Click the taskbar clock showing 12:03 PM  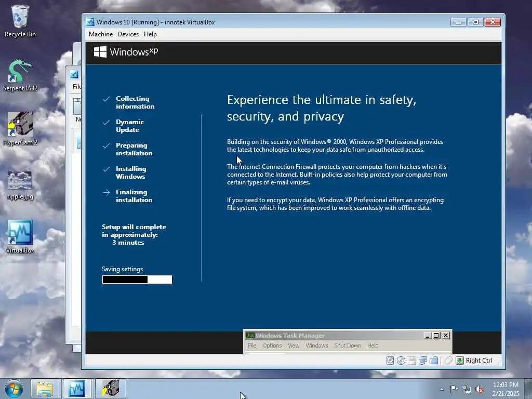click(506, 389)
